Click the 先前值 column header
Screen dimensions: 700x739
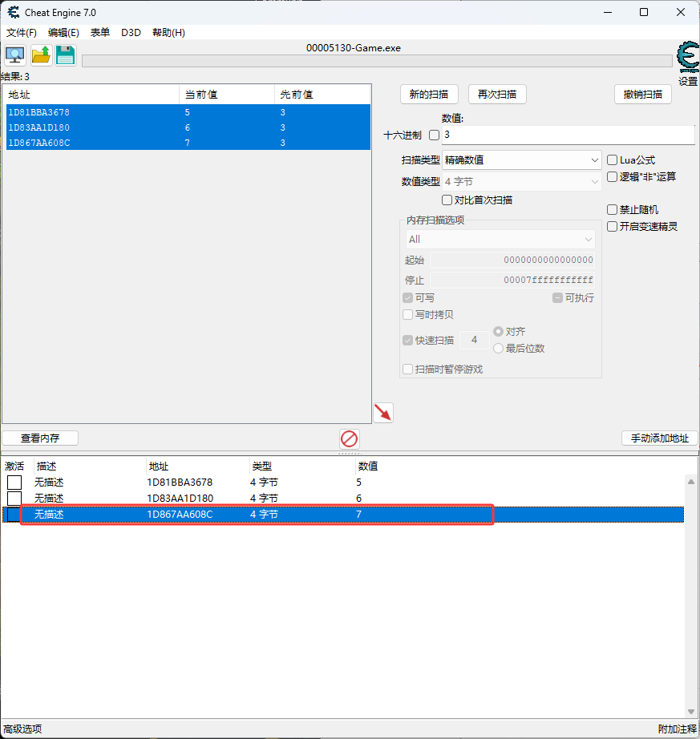(322, 95)
